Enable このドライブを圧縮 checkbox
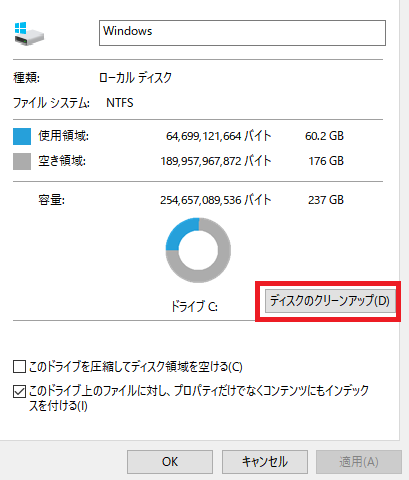The width and height of the screenshot is (409, 480). [x=19, y=366]
